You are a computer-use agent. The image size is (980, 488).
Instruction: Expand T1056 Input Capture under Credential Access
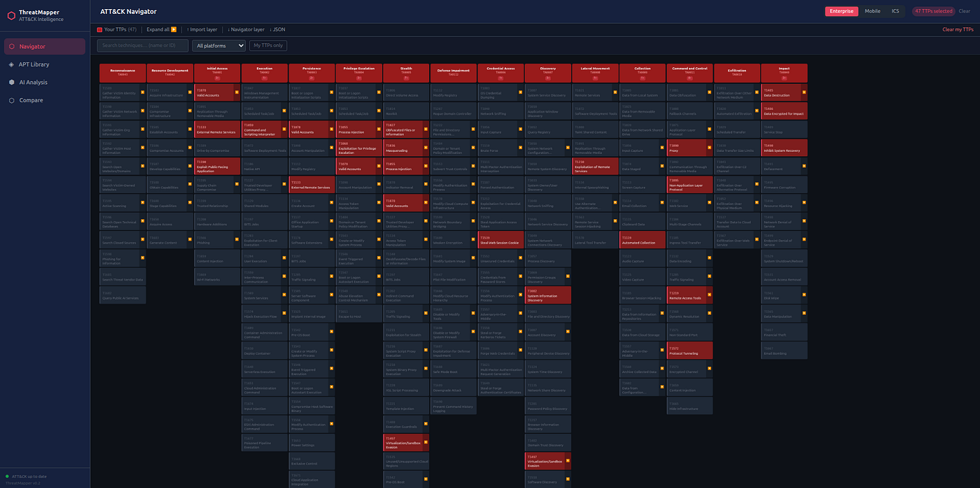pyautogui.click(x=521, y=129)
